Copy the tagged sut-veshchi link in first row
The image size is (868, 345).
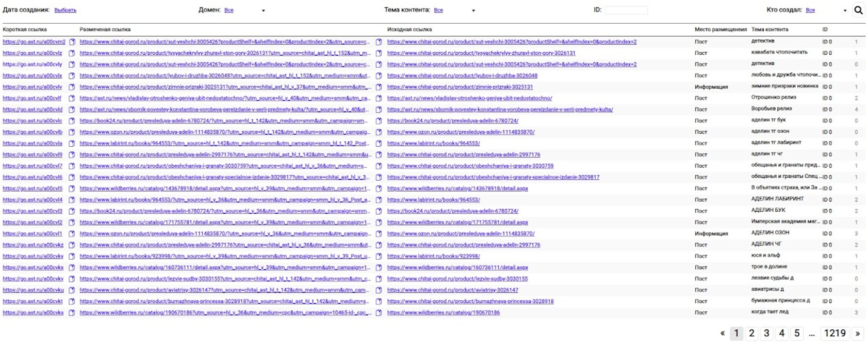point(379,42)
